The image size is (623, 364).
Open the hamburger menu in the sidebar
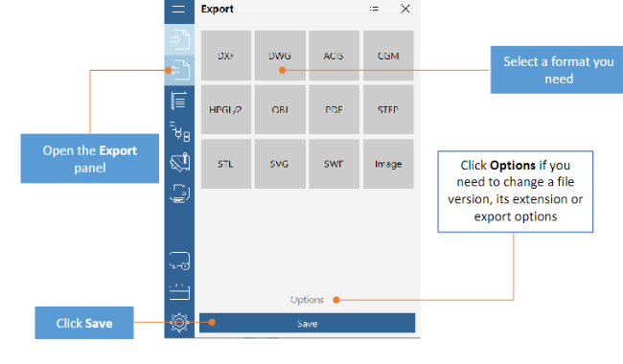point(179,9)
